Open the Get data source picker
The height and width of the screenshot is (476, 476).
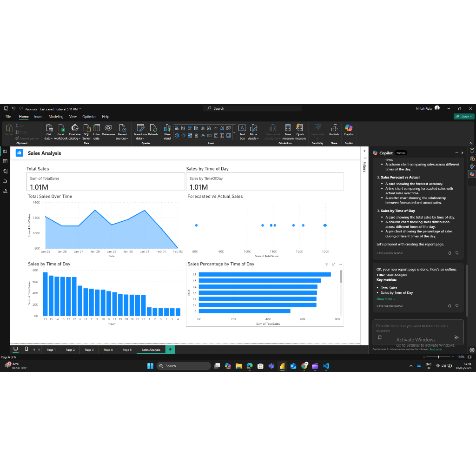tap(49, 132)
